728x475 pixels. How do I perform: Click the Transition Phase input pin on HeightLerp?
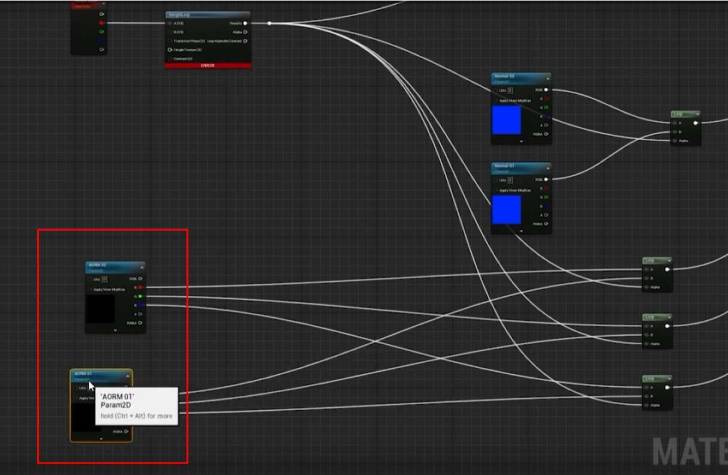[170, 41]
